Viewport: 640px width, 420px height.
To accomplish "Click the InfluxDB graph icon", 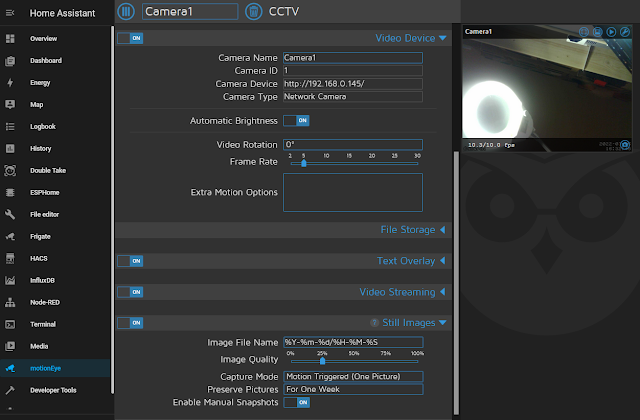I will coord(10,280).
